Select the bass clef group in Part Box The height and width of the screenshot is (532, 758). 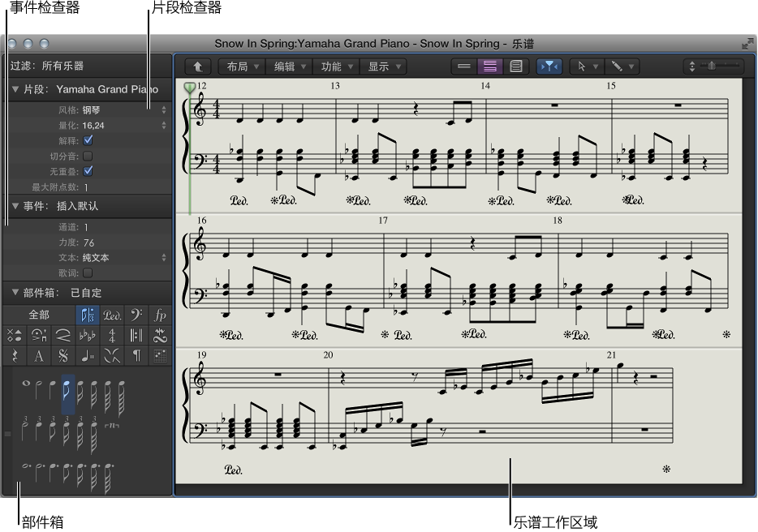[x=136, y=315]
